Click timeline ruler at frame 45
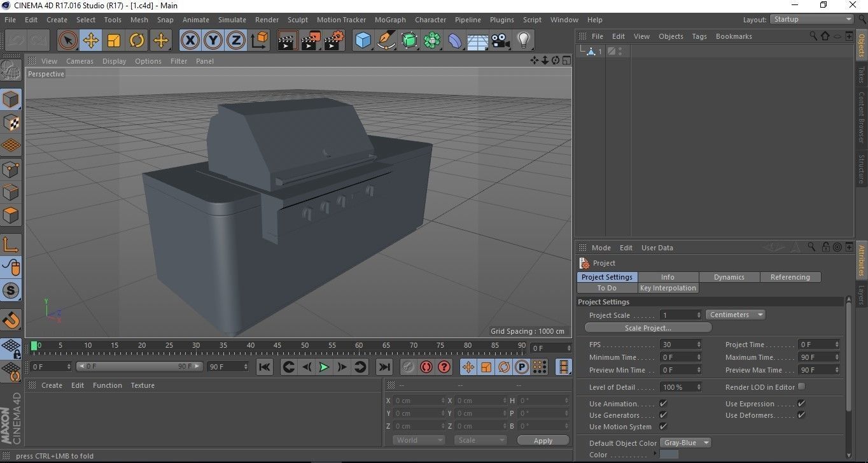 tap(277, 346)
